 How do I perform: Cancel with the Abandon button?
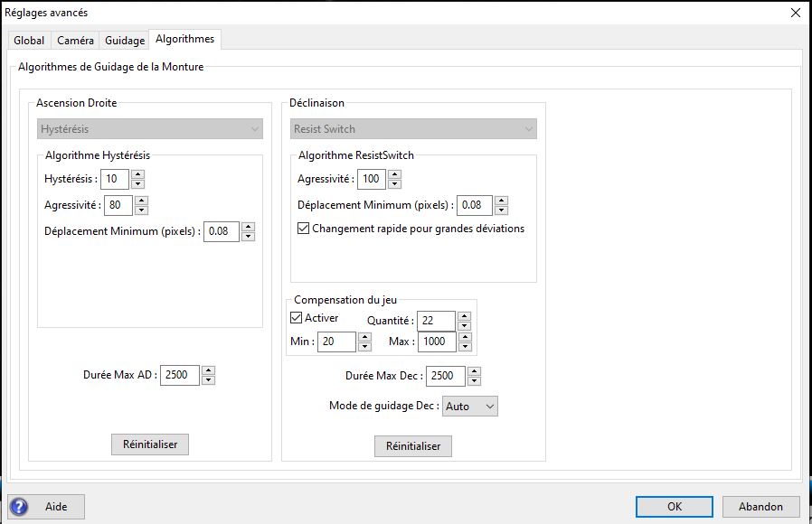coord(760,507)
